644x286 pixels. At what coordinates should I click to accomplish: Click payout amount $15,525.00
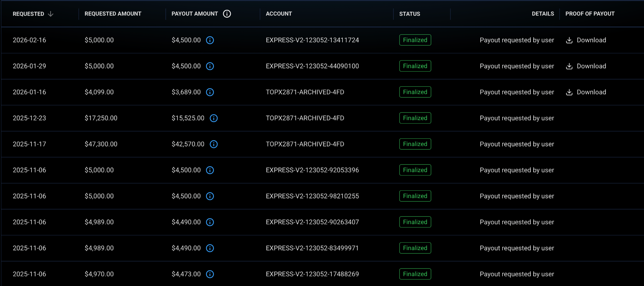(188, 118)
